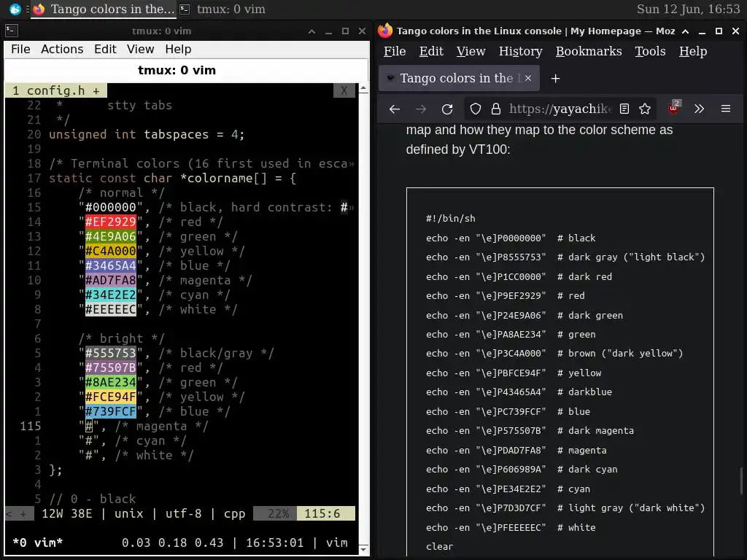The height and width of the screenshot is (560, 747).
Task: Click the #8AE234 bright green code
Action: coord(111,382)
